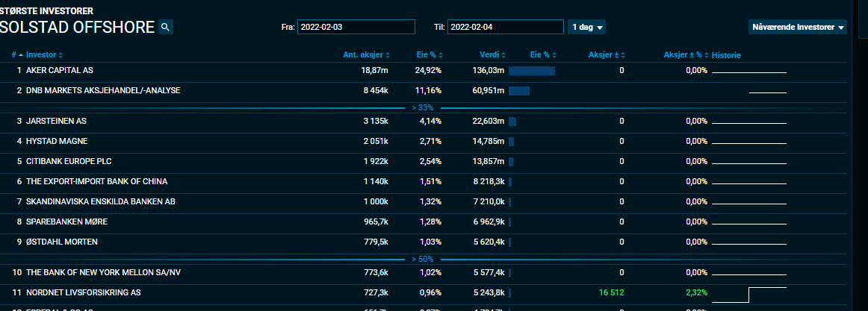View history sparkline for AKER CAPITAL AS
868x311 pixels.
748,72
